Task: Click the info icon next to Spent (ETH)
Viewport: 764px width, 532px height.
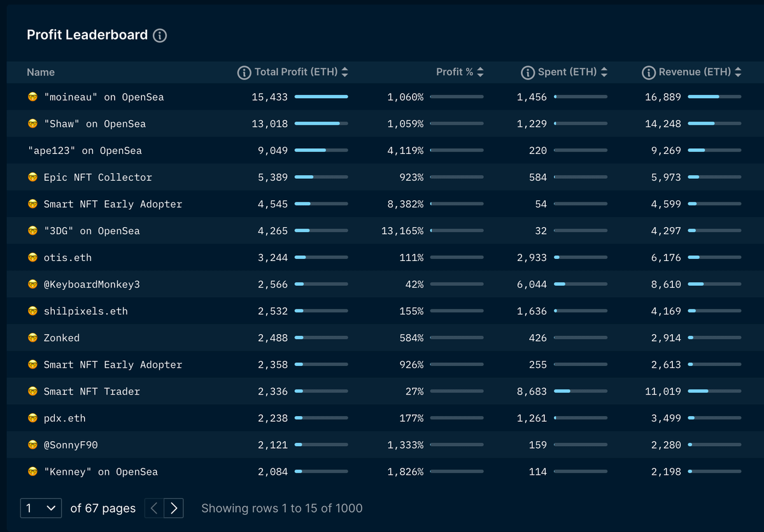Action: pos(527,73)
